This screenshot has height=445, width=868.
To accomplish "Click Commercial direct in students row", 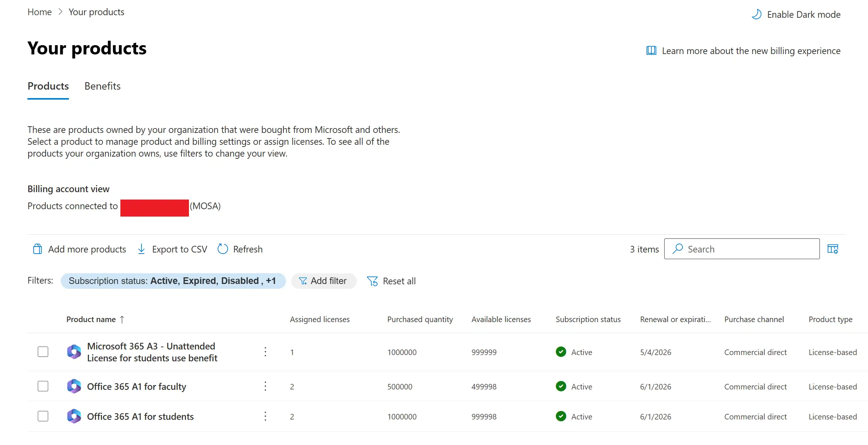I will 755,416.
